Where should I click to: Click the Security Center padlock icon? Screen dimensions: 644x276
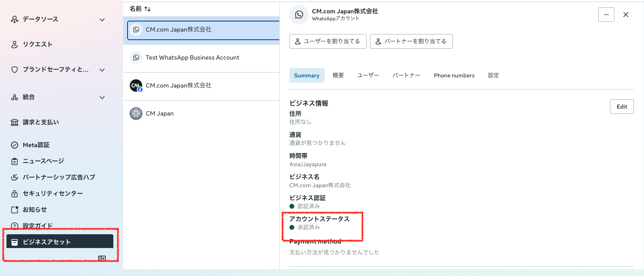point(15,194)
